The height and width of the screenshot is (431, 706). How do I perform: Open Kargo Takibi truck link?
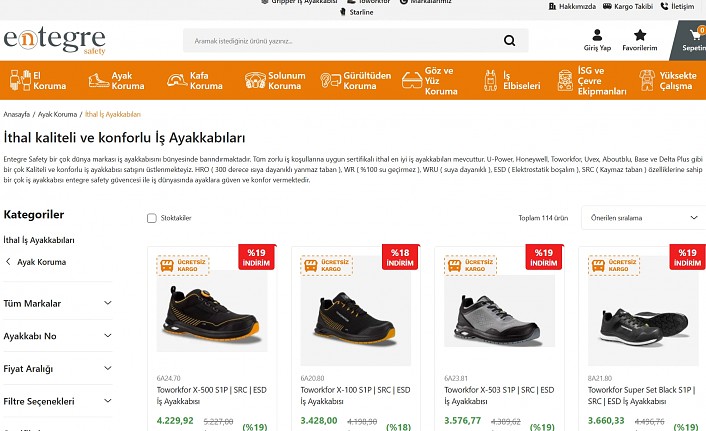632,6
